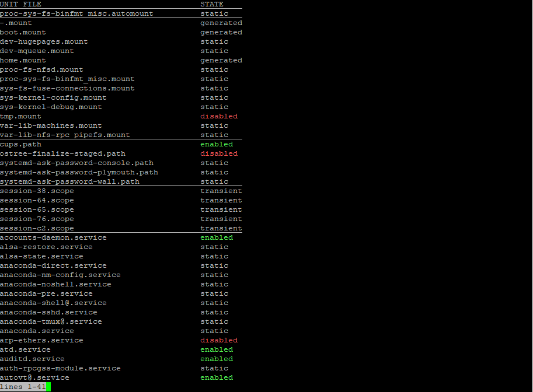The image size is (533, 392).
Task: Select auth-rpcgss-module.service unit name
Action: (60, 369)
